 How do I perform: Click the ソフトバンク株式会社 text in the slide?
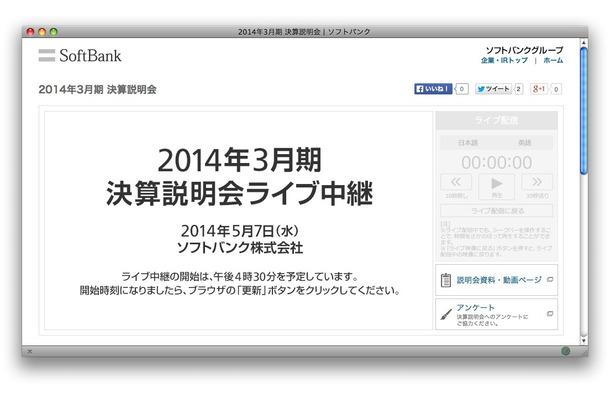pos(240,247)
